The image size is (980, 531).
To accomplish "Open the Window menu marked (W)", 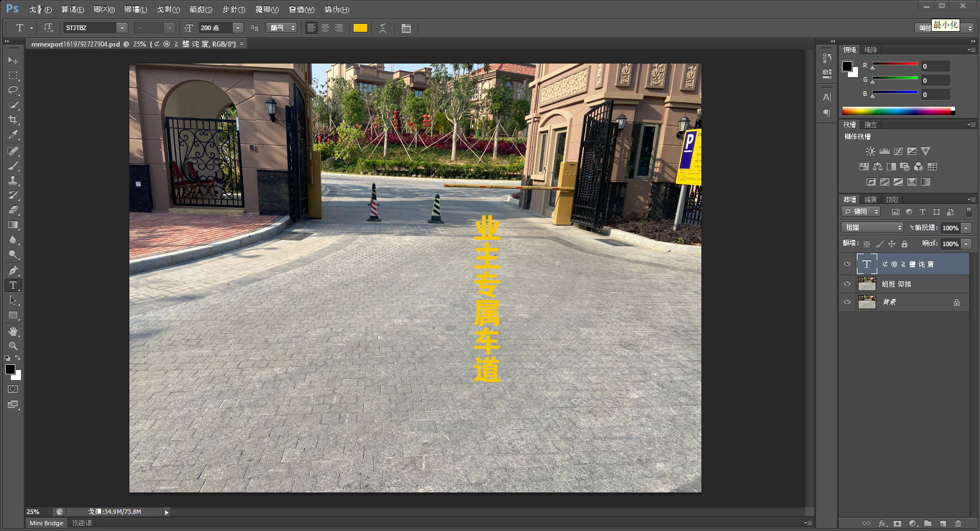I will tap(301, 10).
